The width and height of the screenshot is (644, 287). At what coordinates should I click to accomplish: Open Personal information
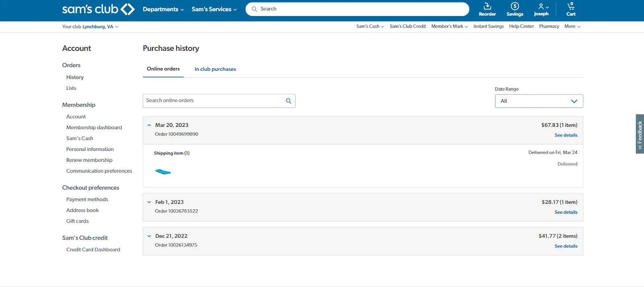point(90,149)
